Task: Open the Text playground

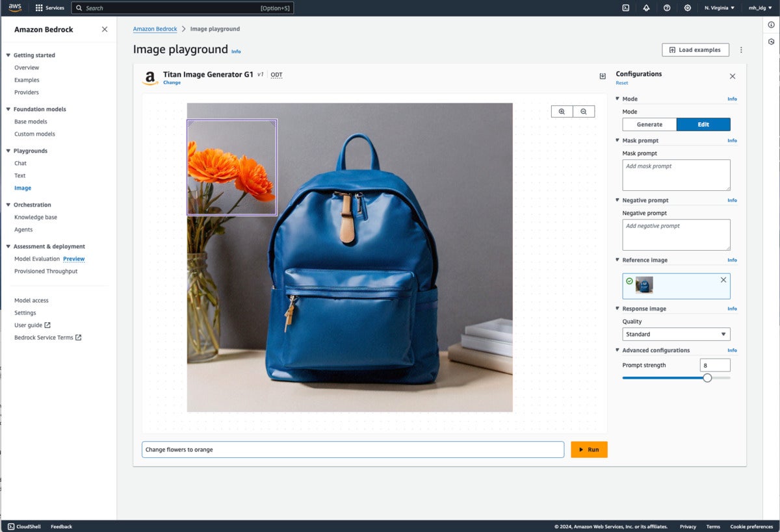Action: tap(20, 175)
